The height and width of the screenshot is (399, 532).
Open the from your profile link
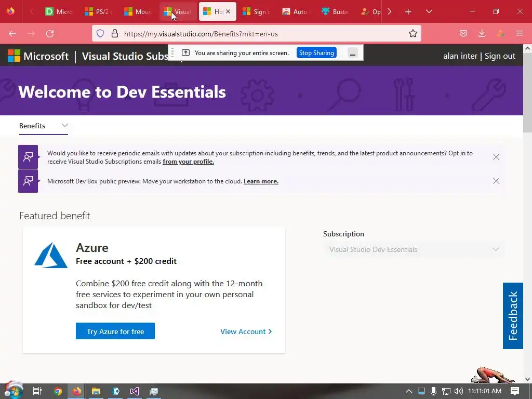point(188,162)
